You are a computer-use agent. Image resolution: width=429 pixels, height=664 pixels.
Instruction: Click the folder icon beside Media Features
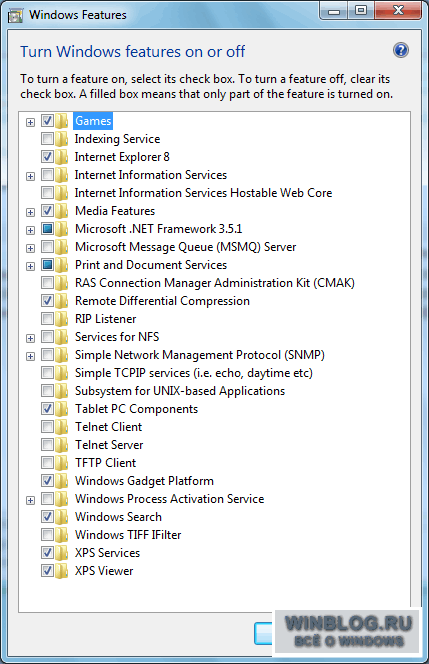[62, 211]
